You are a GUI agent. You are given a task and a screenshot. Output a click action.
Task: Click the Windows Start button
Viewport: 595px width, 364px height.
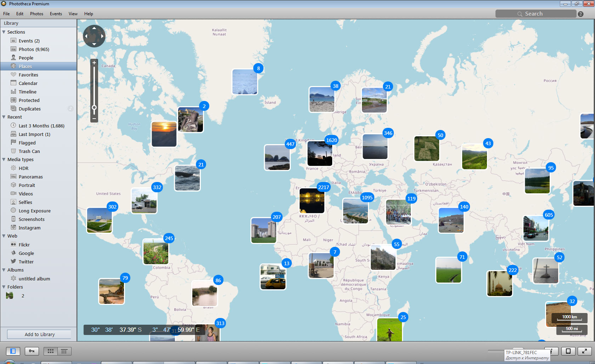coord(9,362)
